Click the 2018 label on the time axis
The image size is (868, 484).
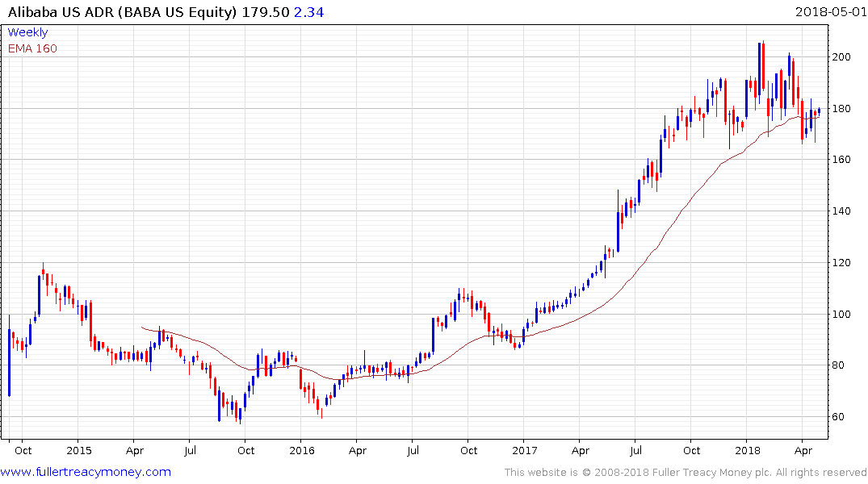[748, 450]
